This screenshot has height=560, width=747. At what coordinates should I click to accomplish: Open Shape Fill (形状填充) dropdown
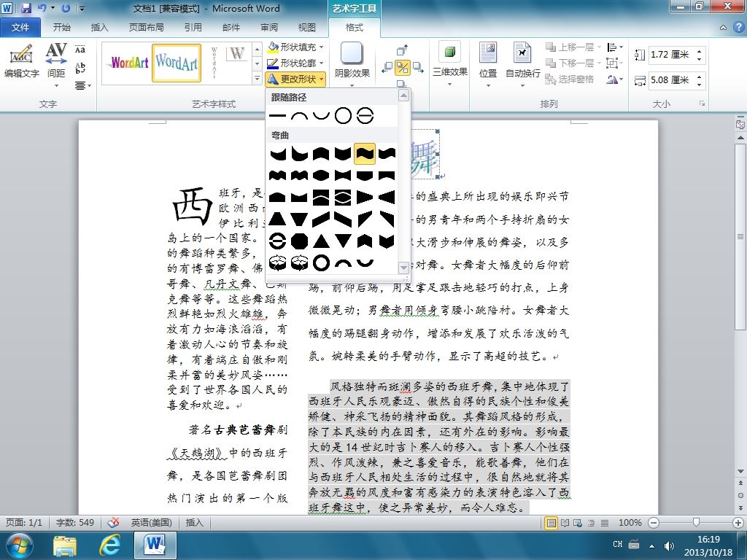click(295, 47)
